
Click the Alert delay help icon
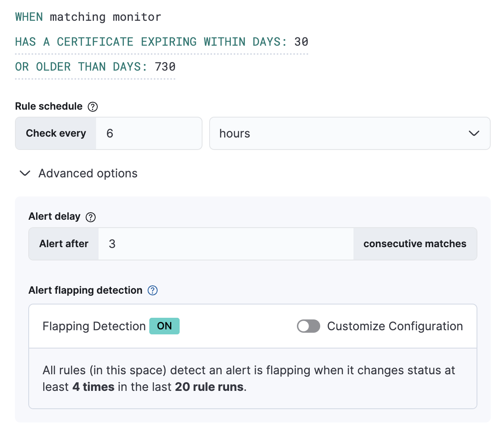click(90, 217)
